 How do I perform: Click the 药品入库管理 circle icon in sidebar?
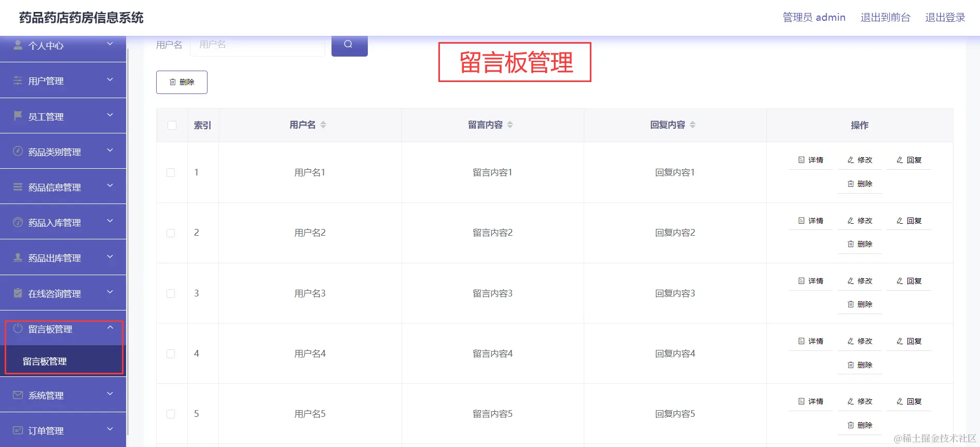18,222
